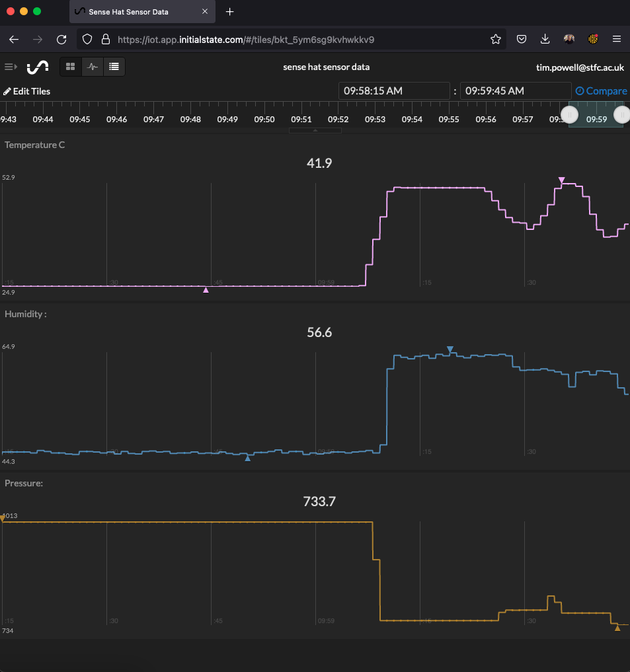Open the browser downloads panel
This screenshot has height=672, width=630.
(545, 40)
